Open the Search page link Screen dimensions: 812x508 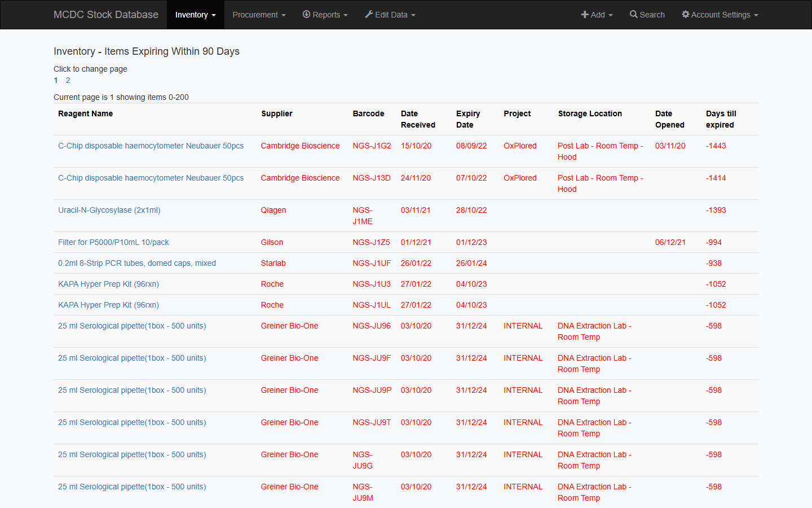647,15
